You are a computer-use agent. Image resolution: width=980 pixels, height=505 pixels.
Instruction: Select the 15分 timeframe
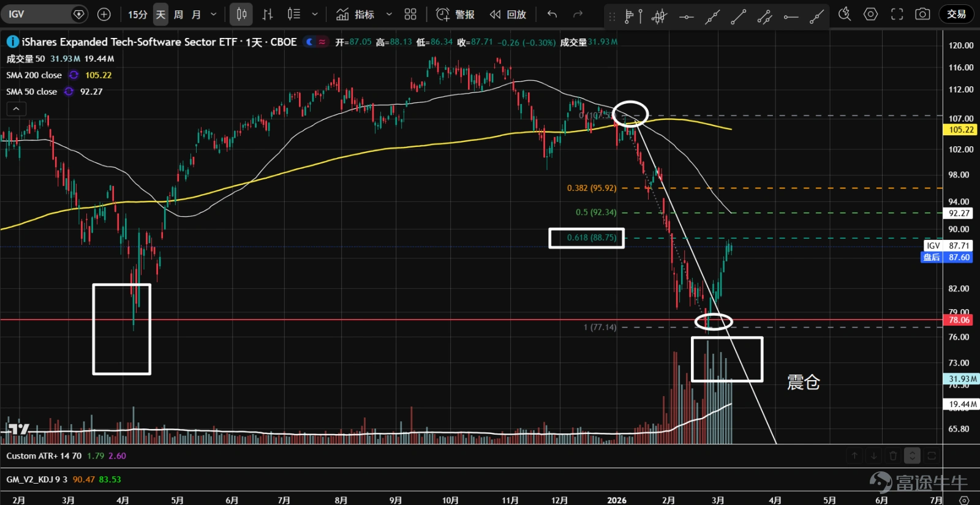click(138, 14)
